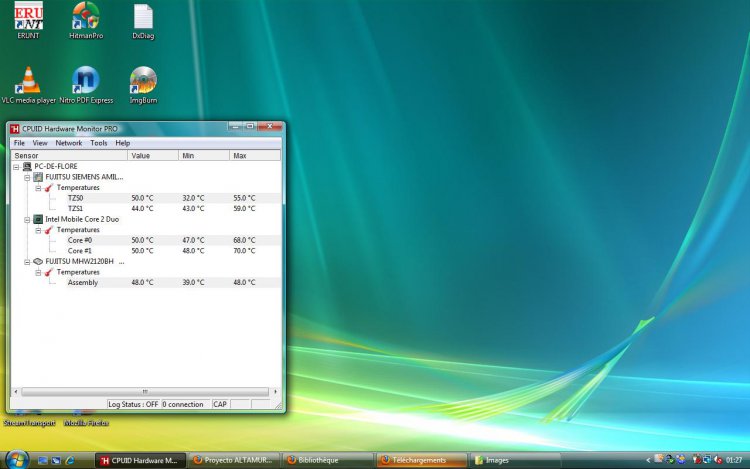Screen dimensions: 750x469
Task: Click the Internet Explorer quick launch icon
Action: [70, 460]
